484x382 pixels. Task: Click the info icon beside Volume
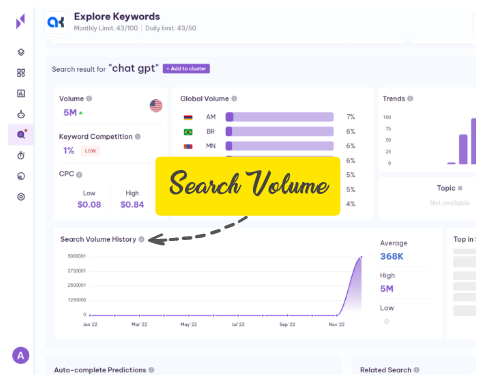(x=89, y=99)
